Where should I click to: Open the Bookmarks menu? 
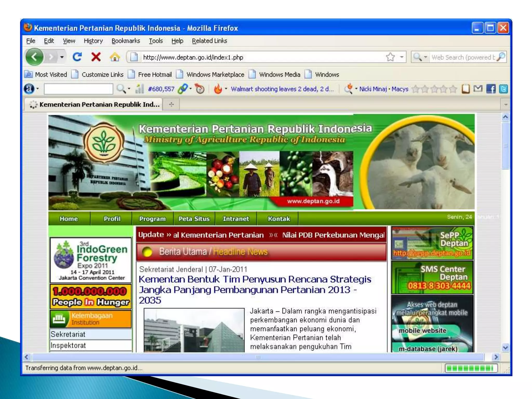click(126, 41)
